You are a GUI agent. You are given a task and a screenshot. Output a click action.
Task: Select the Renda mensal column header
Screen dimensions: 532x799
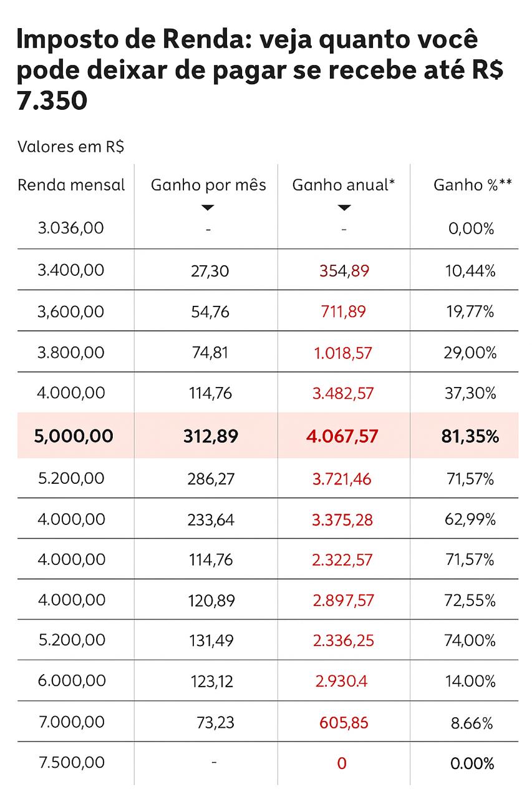coord(71,185)
